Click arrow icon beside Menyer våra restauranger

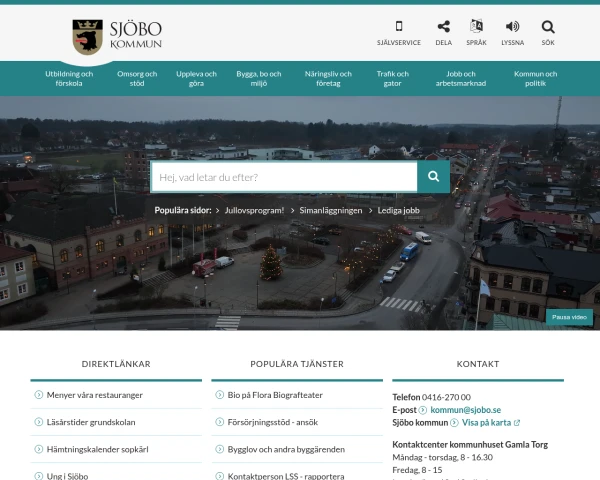(39, 395)
